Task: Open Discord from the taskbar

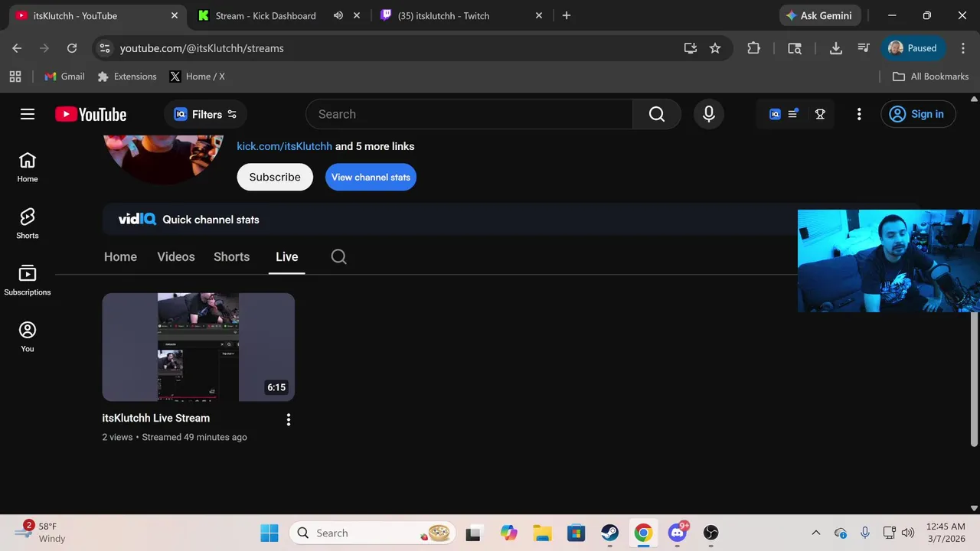Action: (677, 533)
